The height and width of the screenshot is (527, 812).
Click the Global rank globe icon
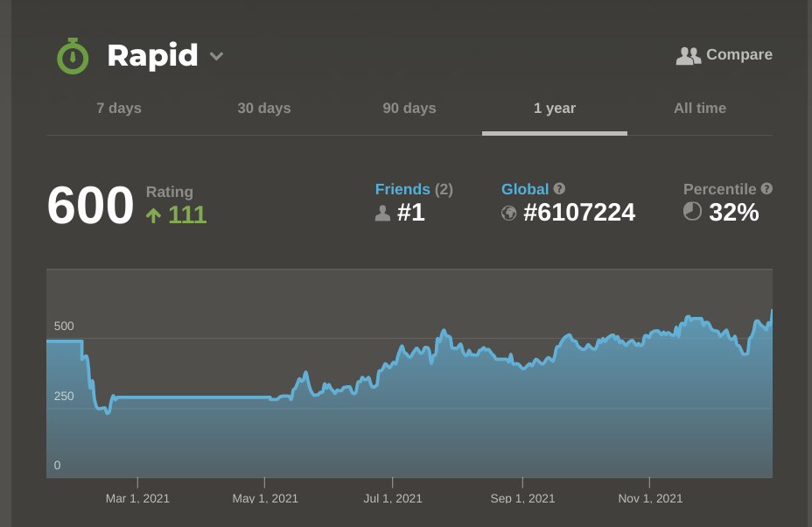point(508,213)
